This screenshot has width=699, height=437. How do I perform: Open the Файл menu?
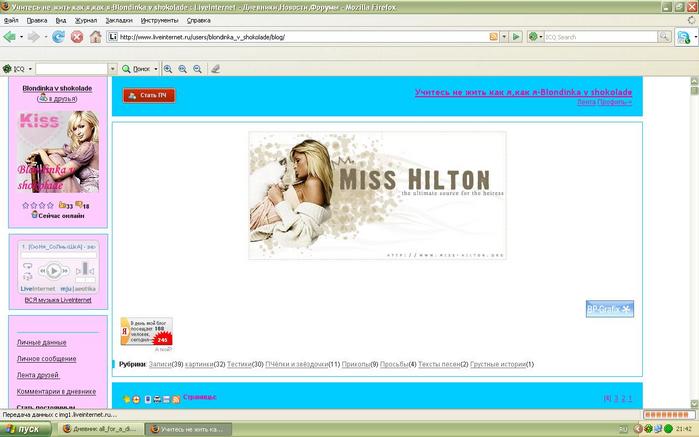pyautogui.click(x=11, y=21)
